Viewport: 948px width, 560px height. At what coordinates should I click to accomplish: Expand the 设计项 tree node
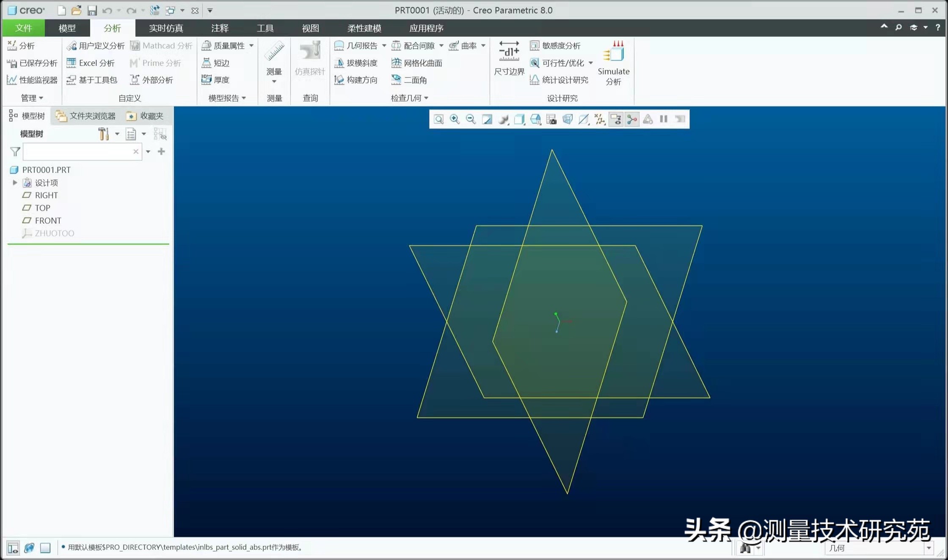click(x=15, y=183)
